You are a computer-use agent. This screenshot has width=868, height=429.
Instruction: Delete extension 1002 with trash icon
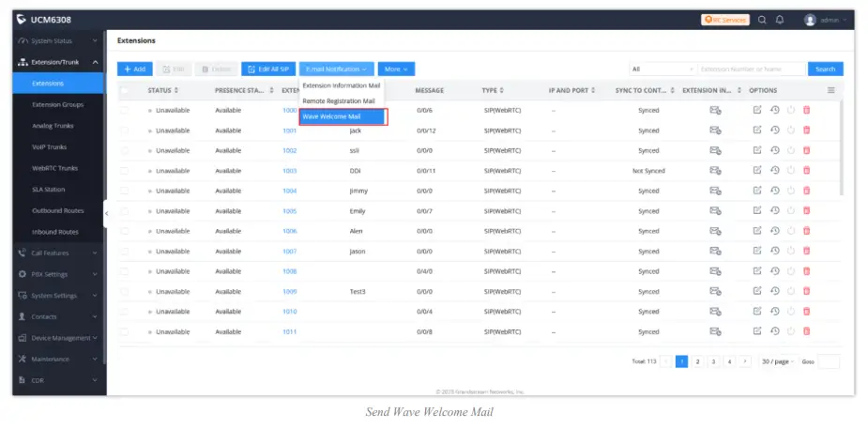coord(807,150)
